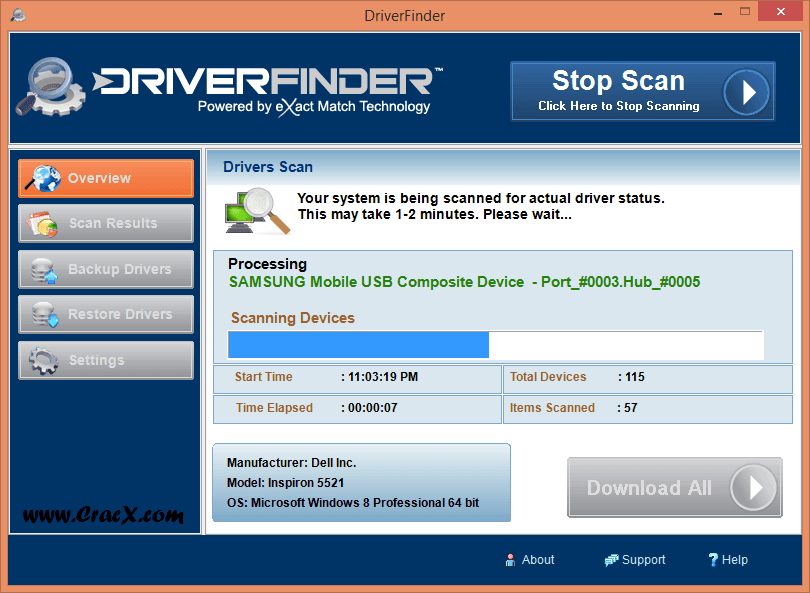Click the Restore Drivers disk icon
Viewport: 810px width, 593px height.
pos(43,315)
